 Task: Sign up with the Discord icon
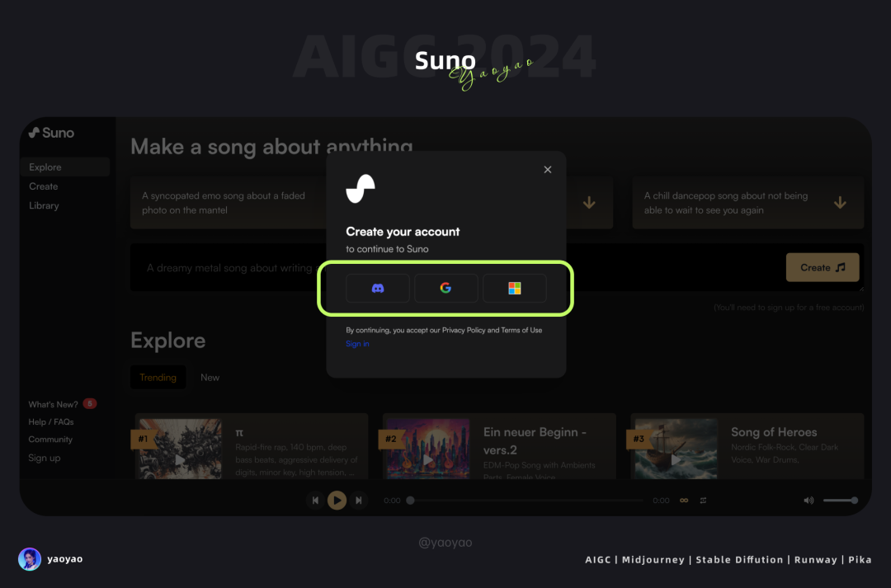(x=377, y=288)
